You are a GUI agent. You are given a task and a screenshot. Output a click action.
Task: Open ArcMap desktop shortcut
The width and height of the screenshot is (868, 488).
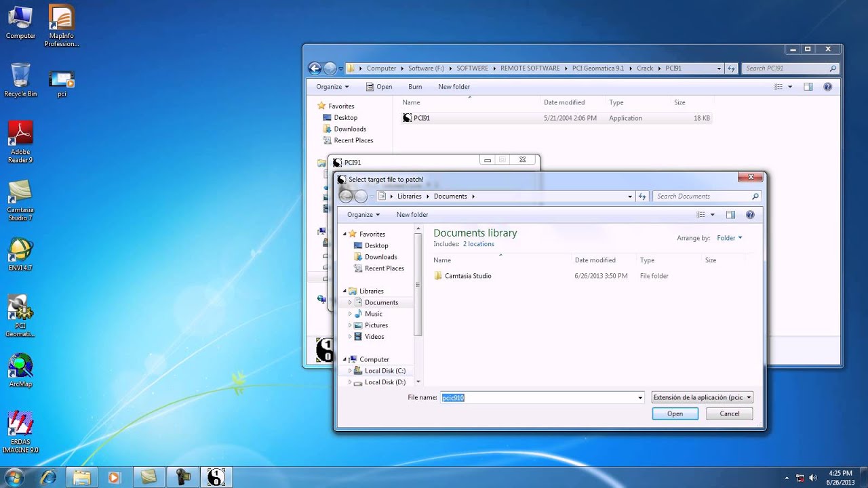20,370
